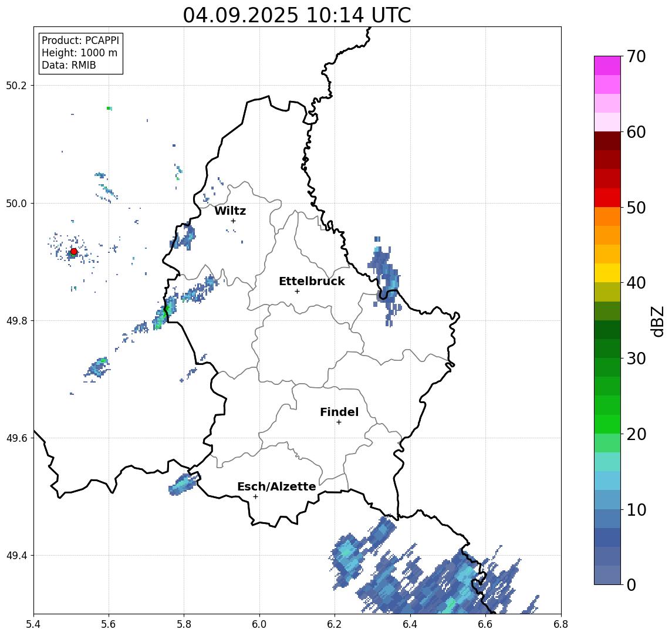
Task: Click the latitude label 49.4
Action: click(x=16, y=556)
